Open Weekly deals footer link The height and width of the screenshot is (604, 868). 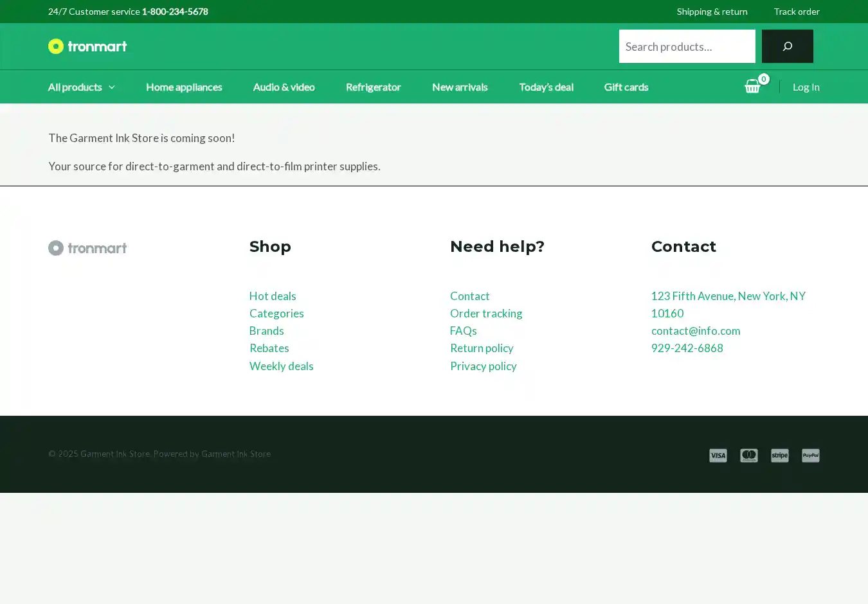pos(281,366)
